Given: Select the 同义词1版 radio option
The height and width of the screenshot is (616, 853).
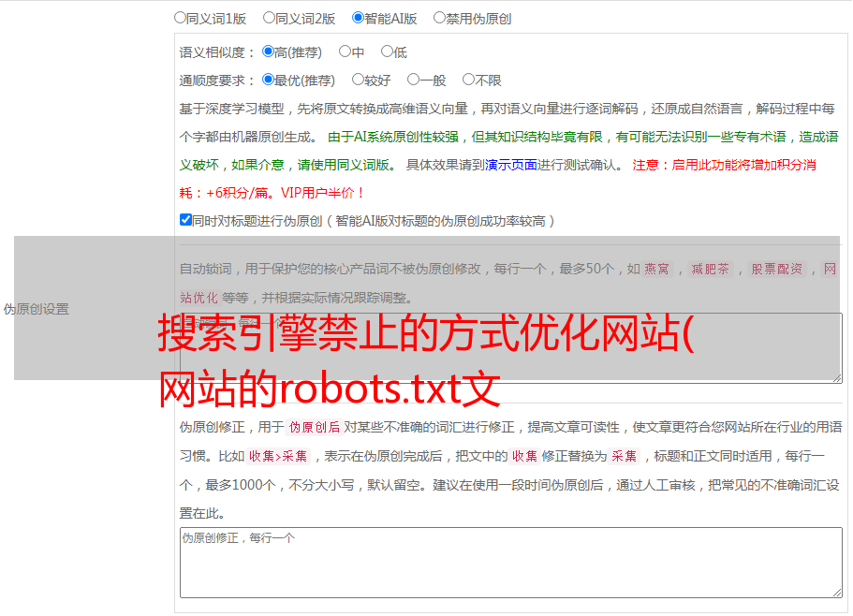Looking at the screenshot, I should tap(180, 18).
